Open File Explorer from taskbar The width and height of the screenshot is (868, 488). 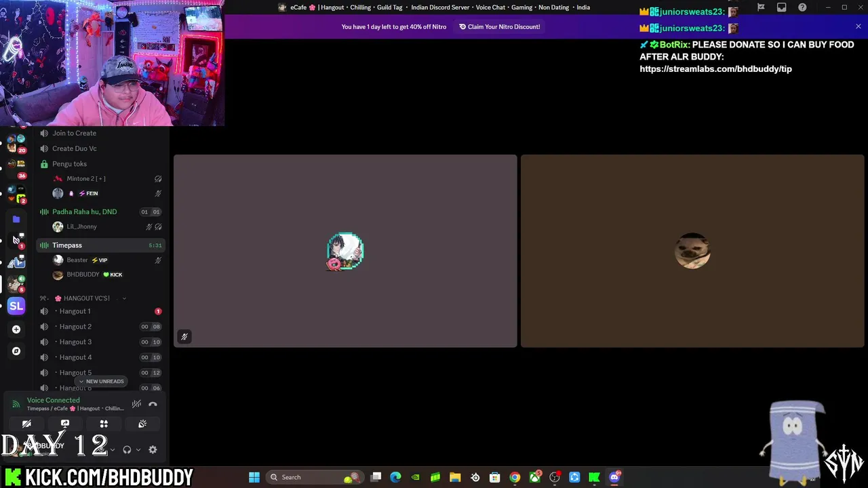[455, 477]
